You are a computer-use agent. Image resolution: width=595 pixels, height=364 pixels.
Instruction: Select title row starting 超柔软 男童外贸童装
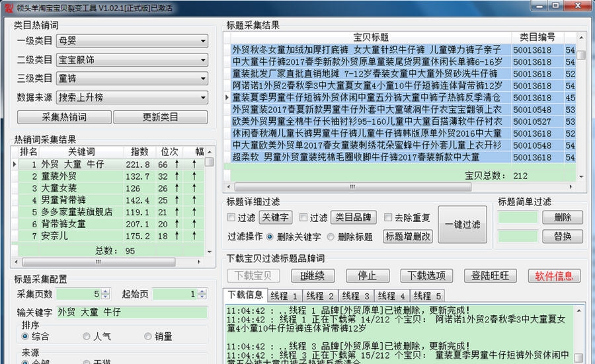click(x=403, y=157)
